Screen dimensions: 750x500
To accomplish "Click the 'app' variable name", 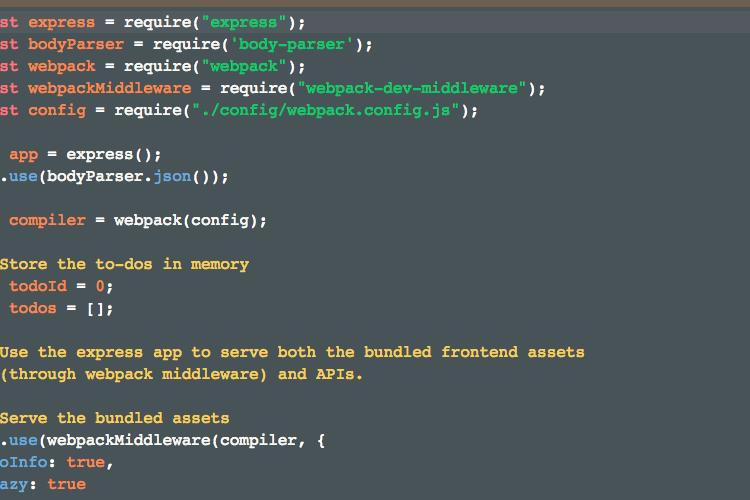I will pos(23,155).
